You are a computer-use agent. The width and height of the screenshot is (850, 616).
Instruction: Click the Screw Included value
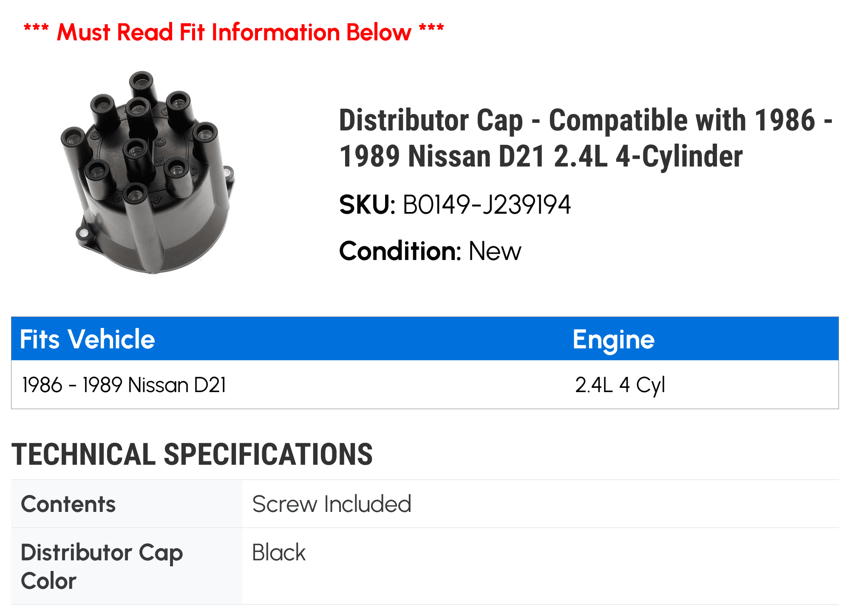click(x=331, y=504)
